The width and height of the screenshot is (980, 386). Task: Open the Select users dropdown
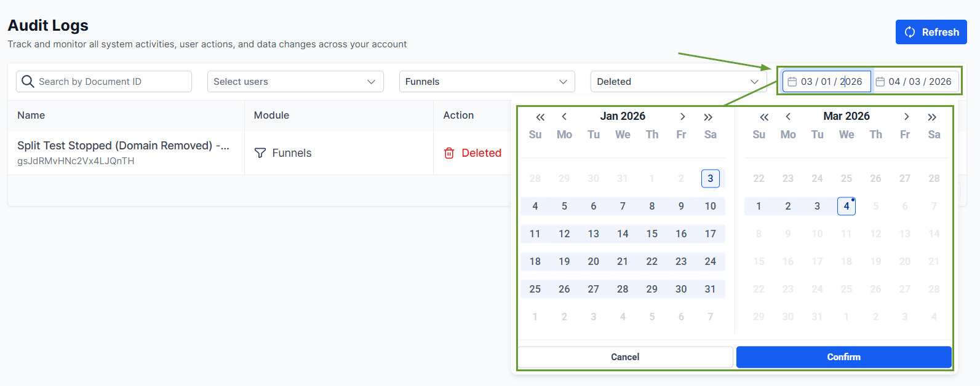295,82
